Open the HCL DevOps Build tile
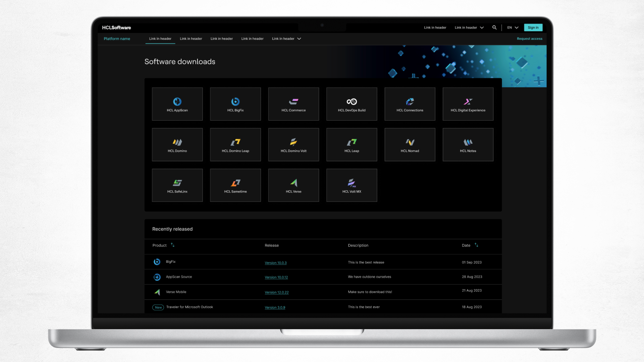Image resolution: width=644 pixels, height=362 pixels. (352, 104)
